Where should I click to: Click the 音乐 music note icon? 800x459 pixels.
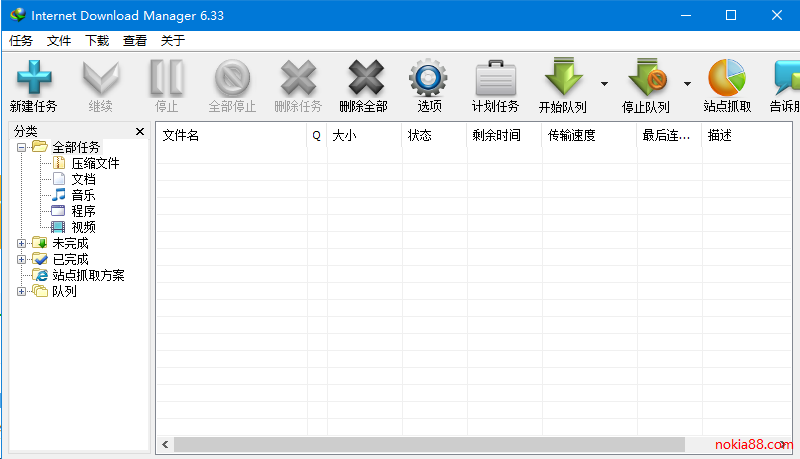click(x=59, y=194)
